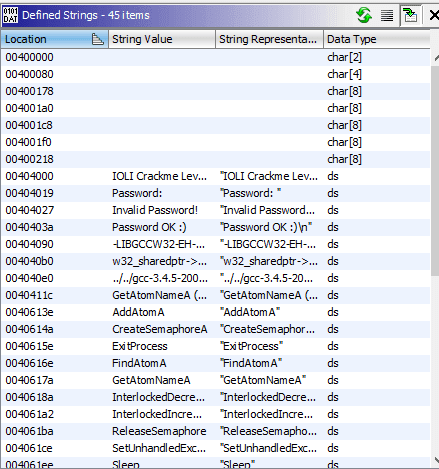Click the "AddAtomA" representation cell
The width and height of the screenshot is (439, 469).
click(x=250, y=312)
